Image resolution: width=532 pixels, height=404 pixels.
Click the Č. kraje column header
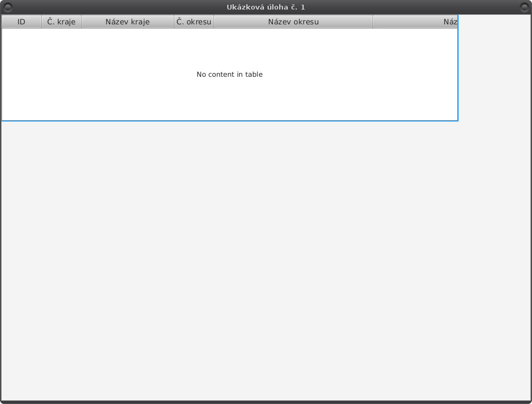point(61,22)
